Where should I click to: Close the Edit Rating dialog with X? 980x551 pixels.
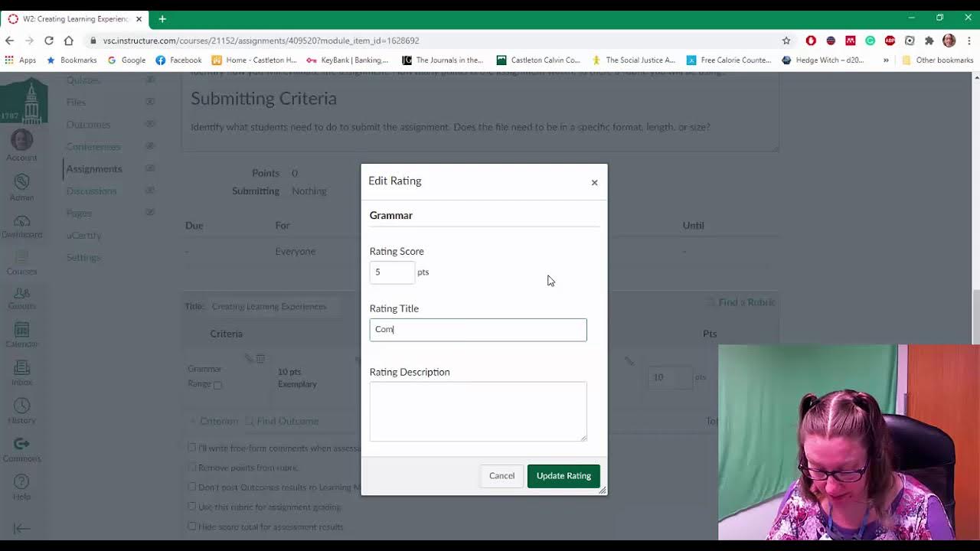coord(594,182)
